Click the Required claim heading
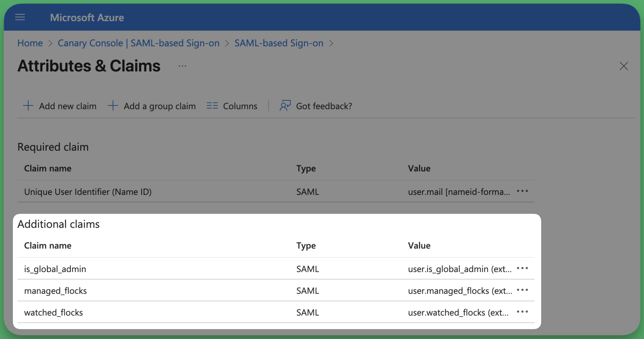 (53, 147)
